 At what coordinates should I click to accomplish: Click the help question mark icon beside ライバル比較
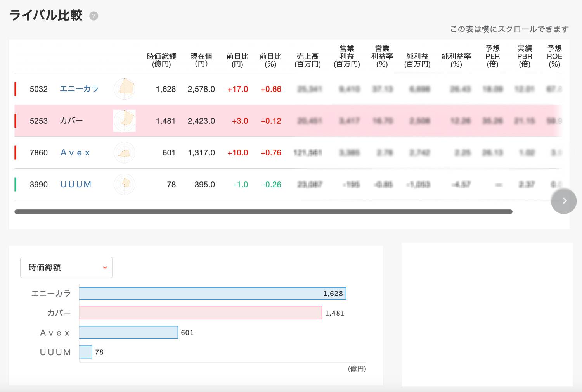click(94, 16)
